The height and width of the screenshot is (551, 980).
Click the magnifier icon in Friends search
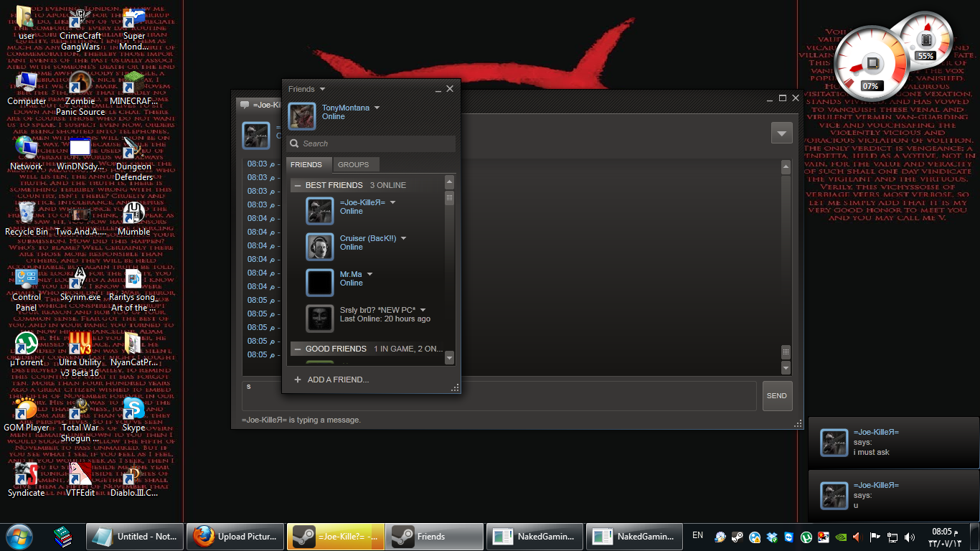[x=294, y=143]
